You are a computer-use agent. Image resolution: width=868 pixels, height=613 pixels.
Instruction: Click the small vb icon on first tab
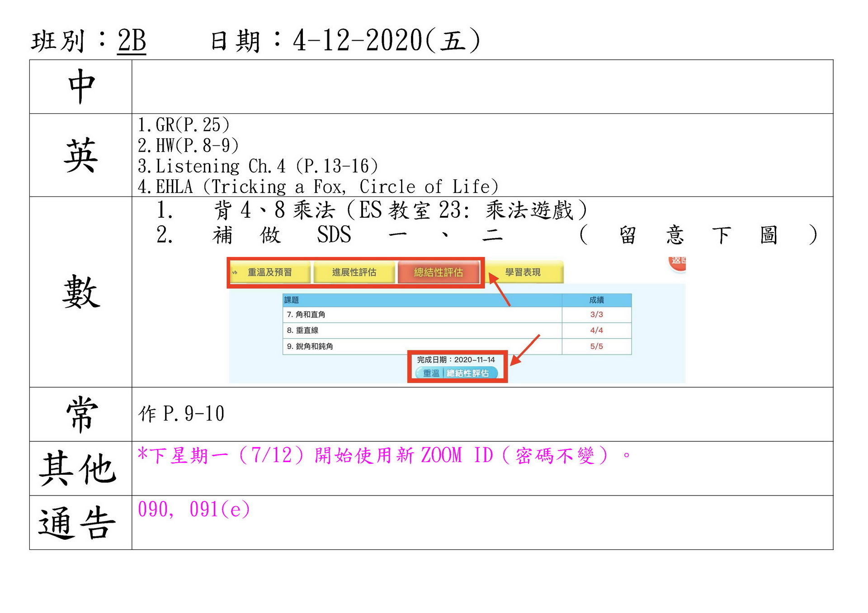click(x=235, y=272)
